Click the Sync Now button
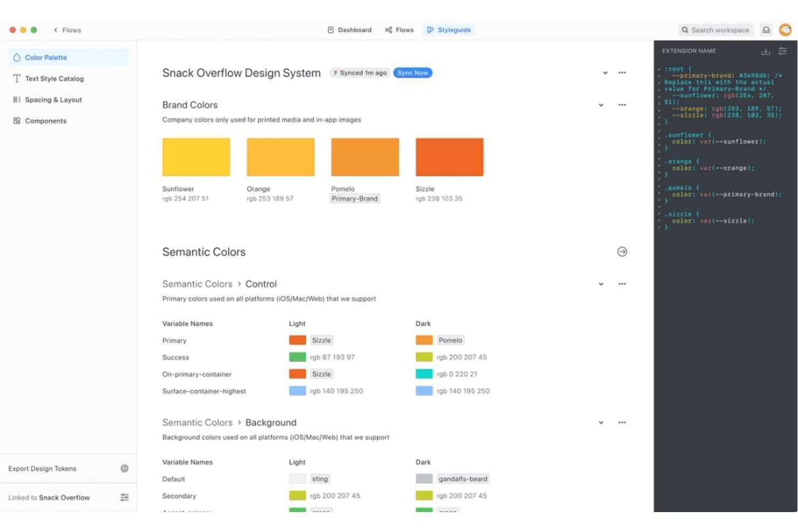The height and width of the screenshot is (532, 798). click(x=412, y=73)
